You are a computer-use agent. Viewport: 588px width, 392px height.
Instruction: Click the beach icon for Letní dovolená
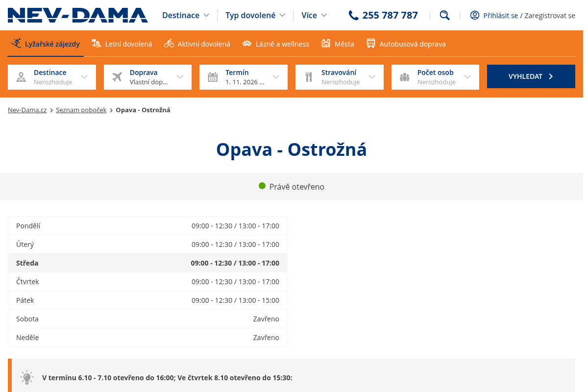97,44
